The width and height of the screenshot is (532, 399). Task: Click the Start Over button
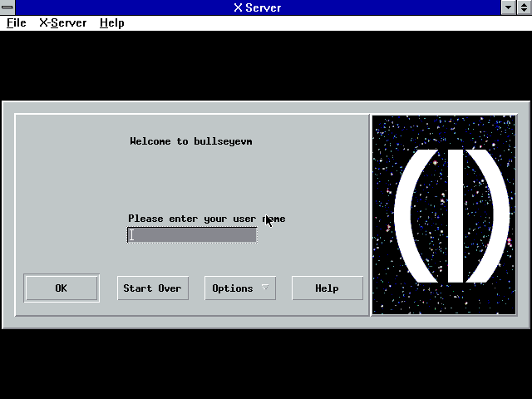click(153, 288)
